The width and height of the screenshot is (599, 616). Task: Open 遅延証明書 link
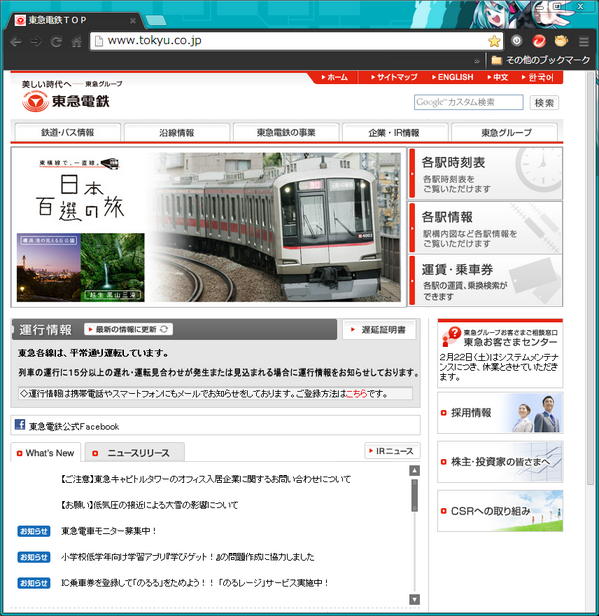[x=379, y=330]
